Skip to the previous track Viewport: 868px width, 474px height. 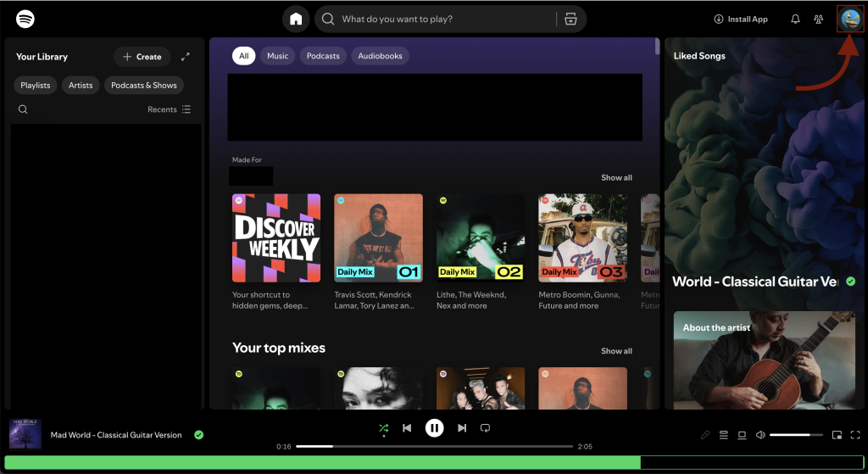point(407,427)
